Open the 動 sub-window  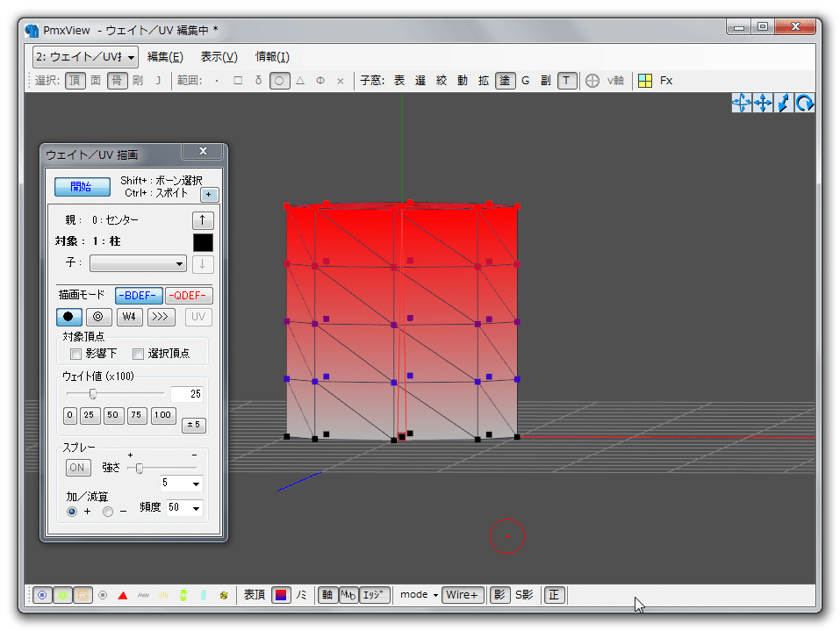coord(463,81)
